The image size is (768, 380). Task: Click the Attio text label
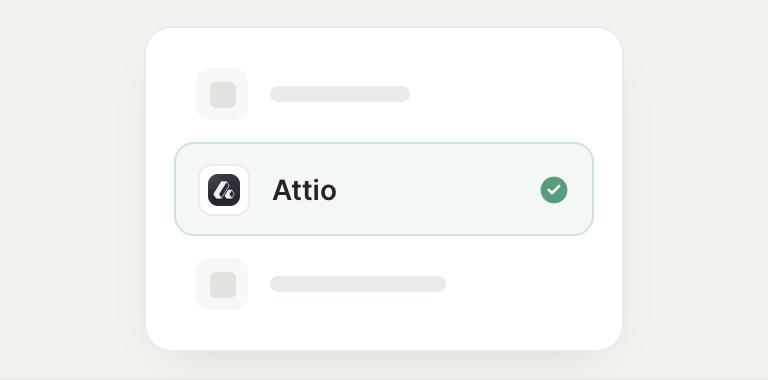coord(304,190)
